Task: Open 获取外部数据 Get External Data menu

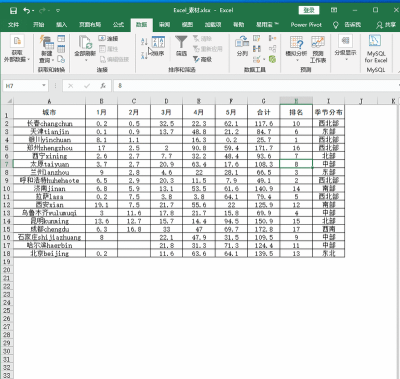Action: 17,49
